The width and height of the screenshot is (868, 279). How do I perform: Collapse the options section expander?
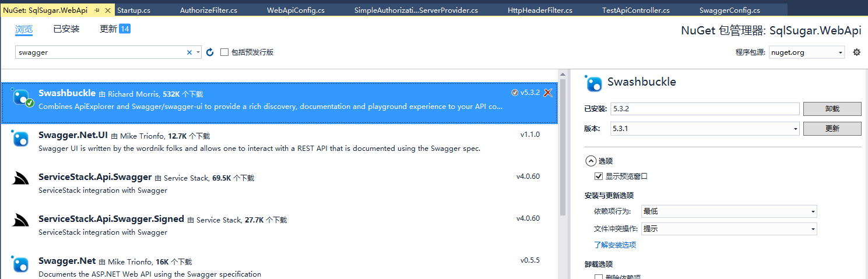point(591,161)
